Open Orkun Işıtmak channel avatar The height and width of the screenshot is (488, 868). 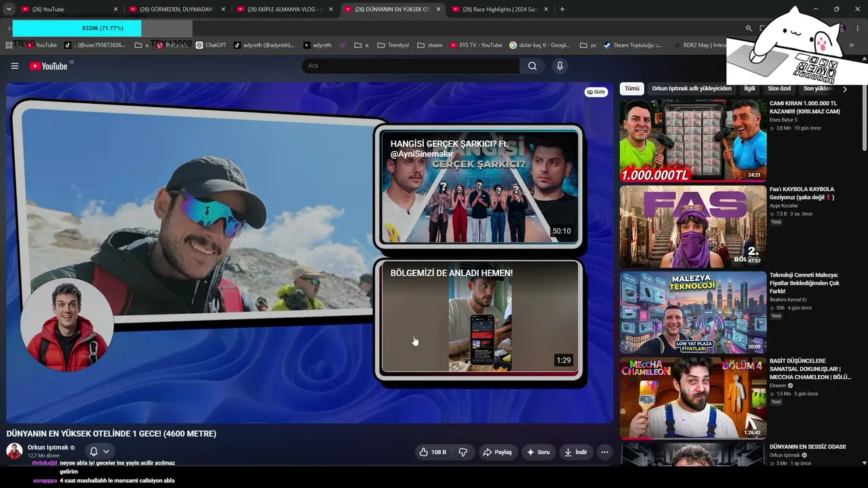tap(14, 451)
